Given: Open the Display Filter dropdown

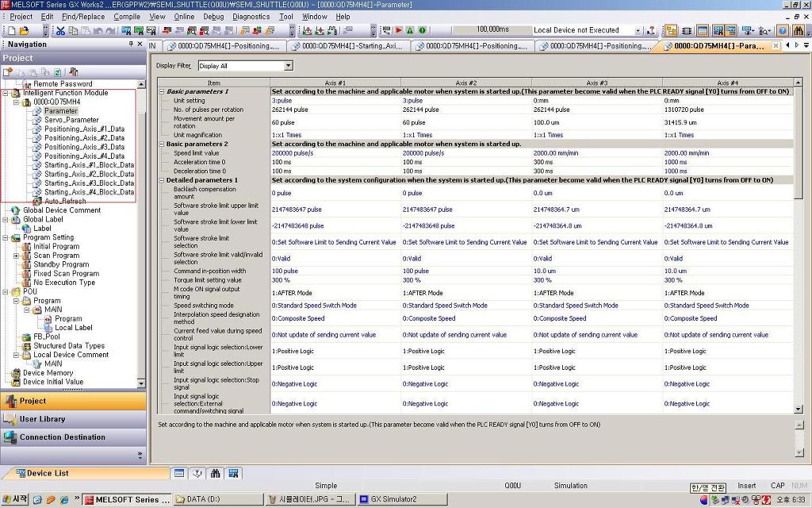Looking at the screenshot, I should click(x=289, y=66).
